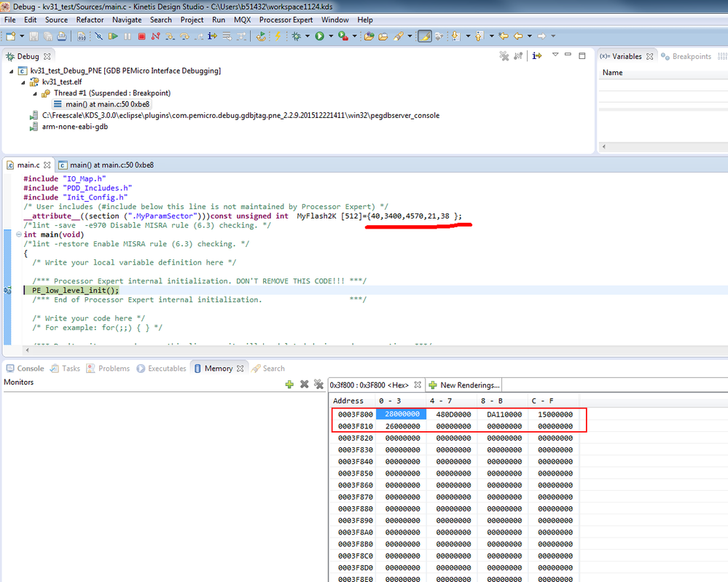Select main() at main.c:50 stack frame
The height and width of the screenshot is (582, 728).
(107, 104)
